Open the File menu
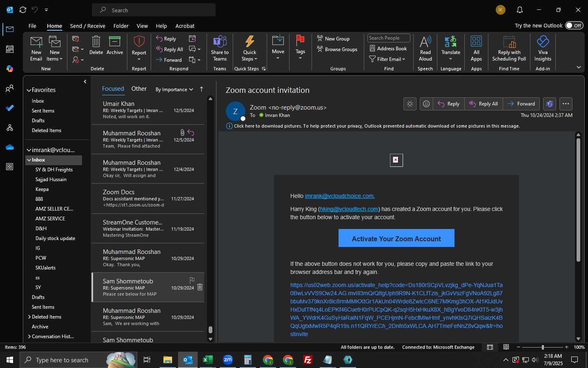588x368 pixels. [x=32, y=26]
